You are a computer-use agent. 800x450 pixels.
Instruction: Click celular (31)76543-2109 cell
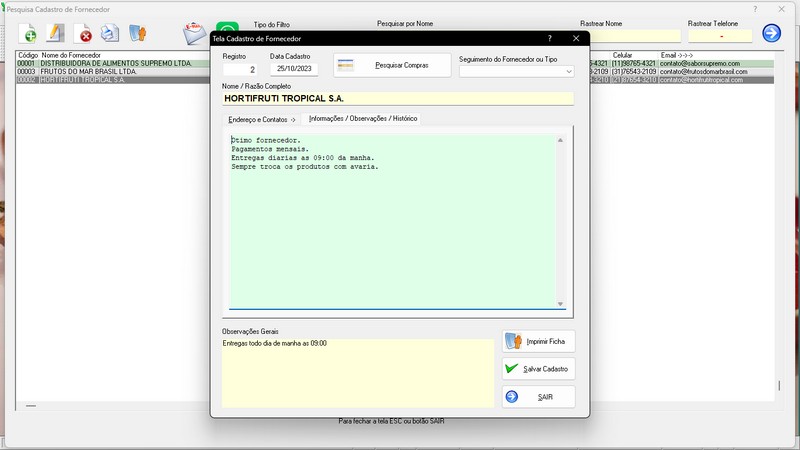[633, 71]
